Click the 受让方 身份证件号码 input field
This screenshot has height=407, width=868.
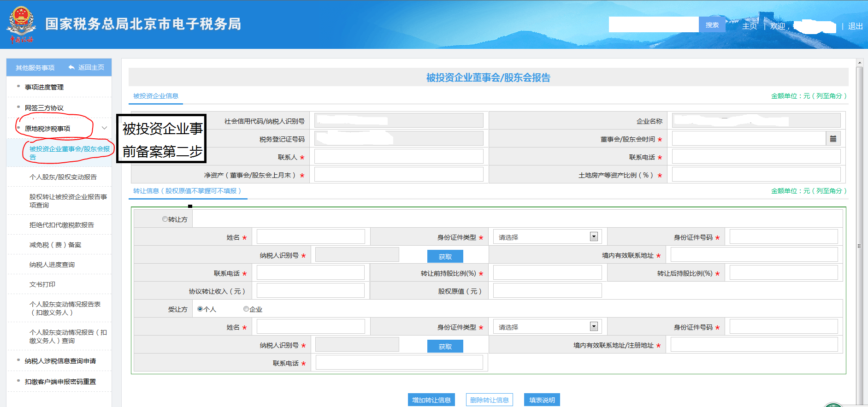(x=784, y=327)
